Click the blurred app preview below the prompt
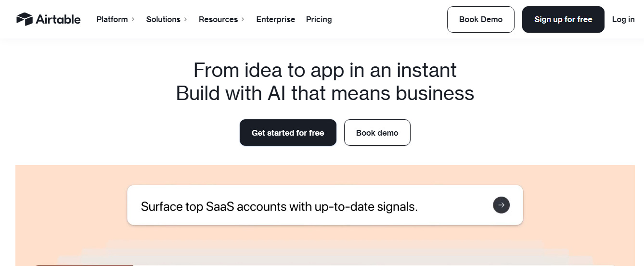The image size is (644, 266). point(325,253)
